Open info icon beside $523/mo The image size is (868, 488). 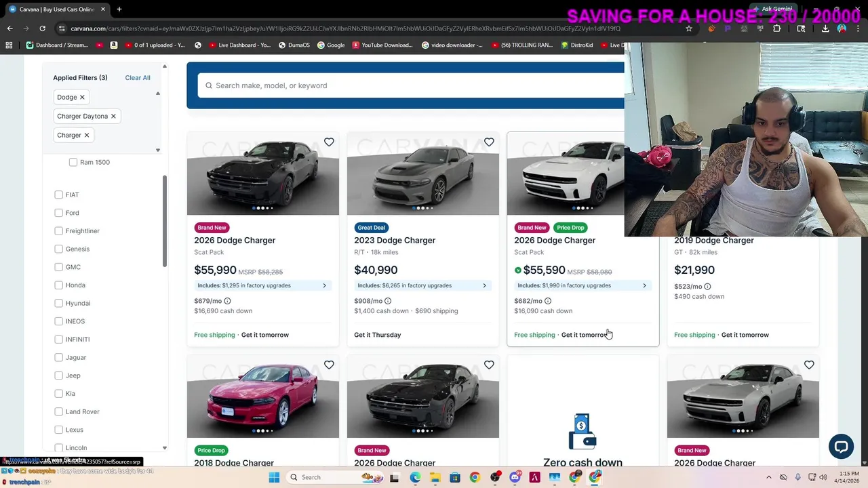pos(707,287)
